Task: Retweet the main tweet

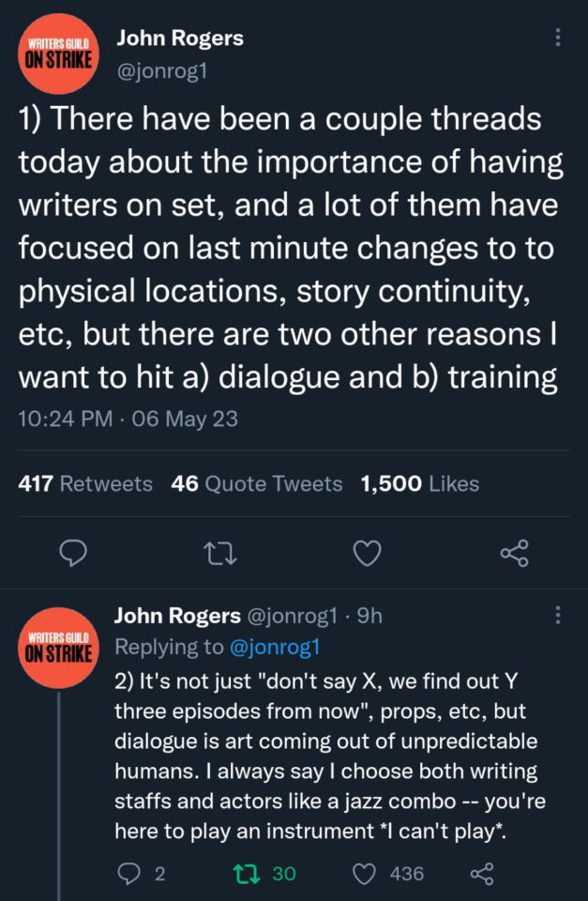Action: [x=220, y=555]
